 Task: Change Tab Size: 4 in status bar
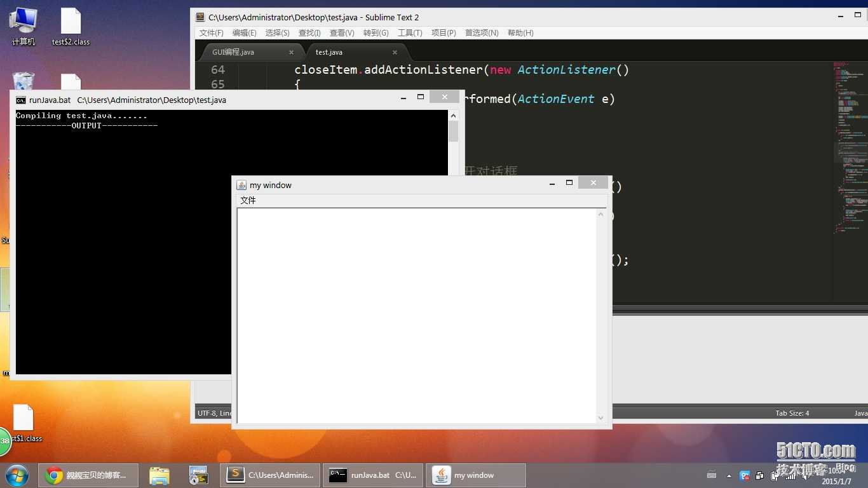[792, 413]
